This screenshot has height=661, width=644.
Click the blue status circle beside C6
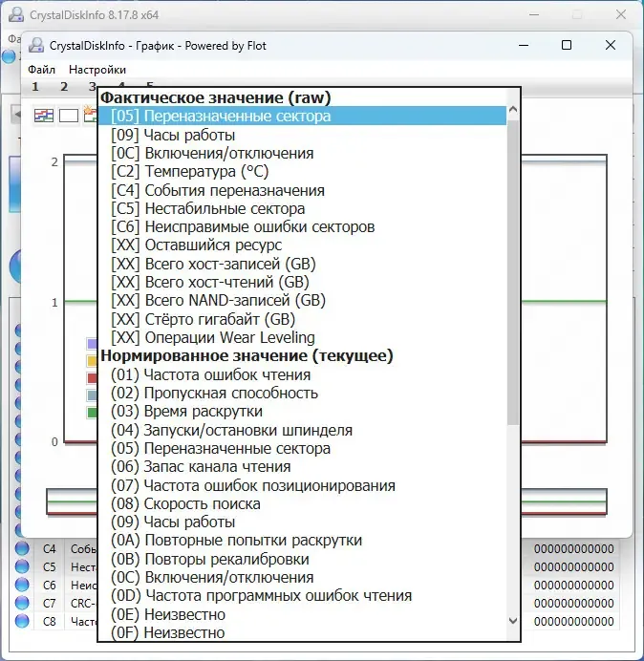(22, 585)
